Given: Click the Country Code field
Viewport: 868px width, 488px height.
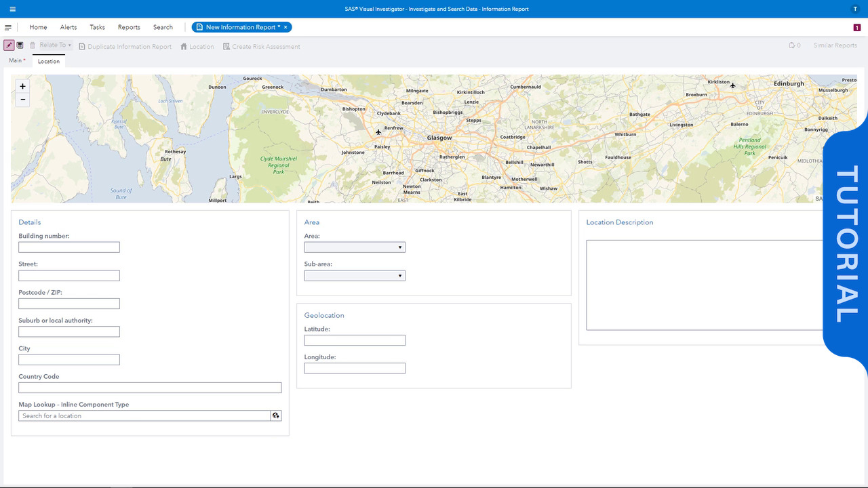Looking at the screenshot, I should pos(150,388).
